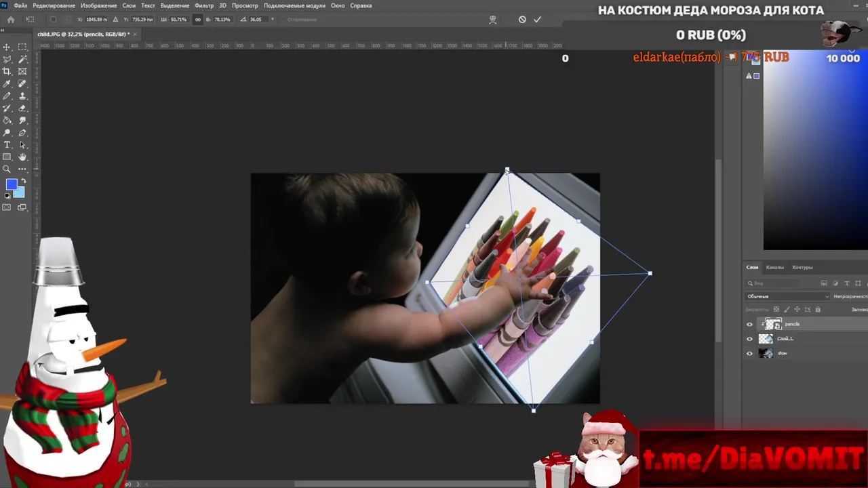Select the Rectangle shape tool

click(x=7, y=157)
